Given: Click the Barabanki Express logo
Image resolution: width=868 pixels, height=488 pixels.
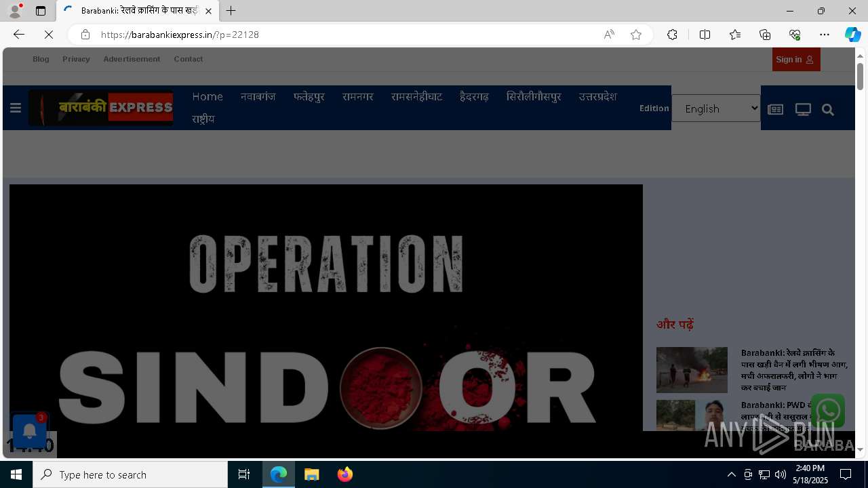Looking at the screenshot, I should [x=101, y=108].
